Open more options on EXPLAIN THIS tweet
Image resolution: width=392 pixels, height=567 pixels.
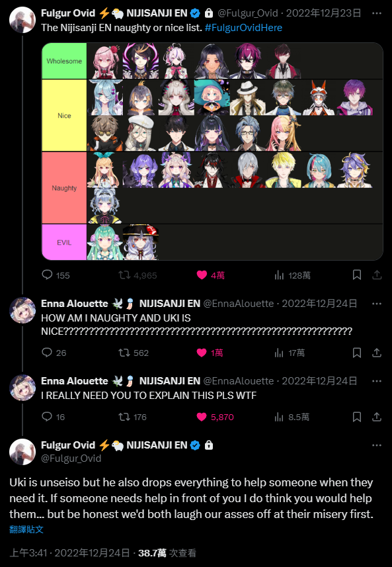(x=377, y=381)
